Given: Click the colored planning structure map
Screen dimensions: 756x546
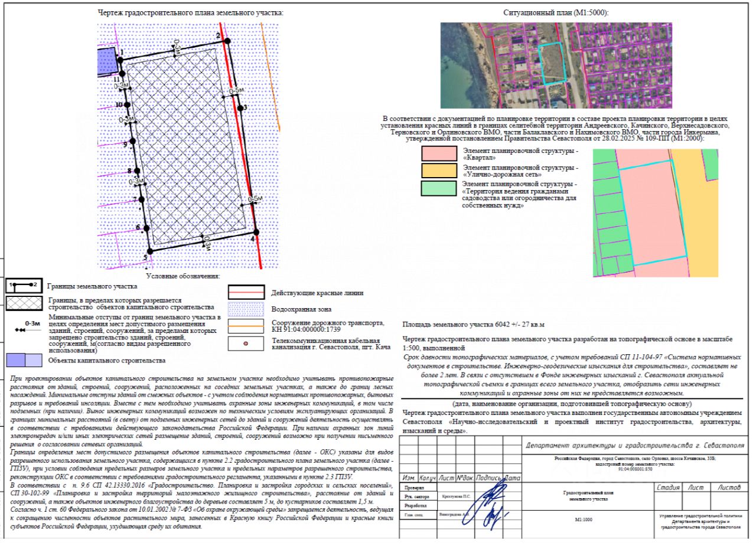Looking at the screenshot, I should (656, 212).
